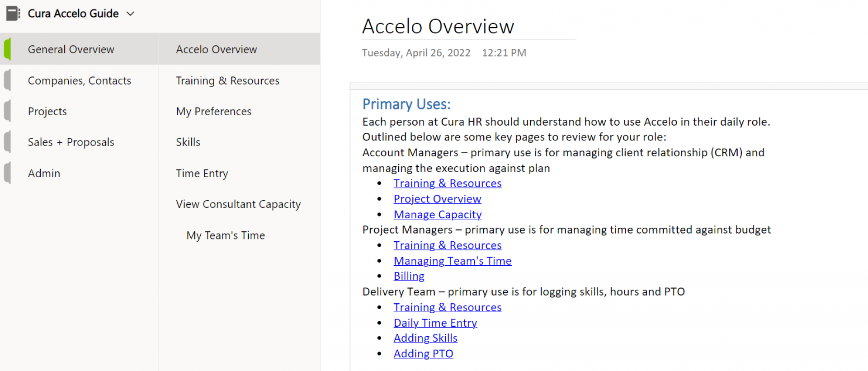Open the Adding PTO link
868x371 pixels.
pyautogui.click(x=423, y=353)
